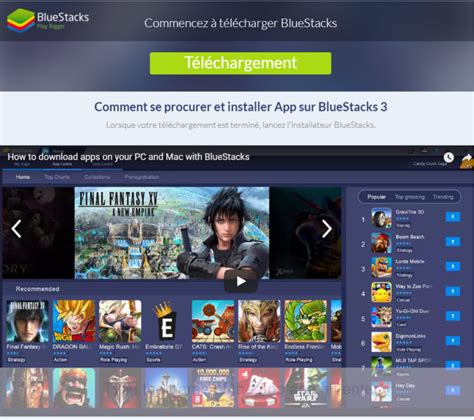Open the video title link

click(x=128, y=157)
